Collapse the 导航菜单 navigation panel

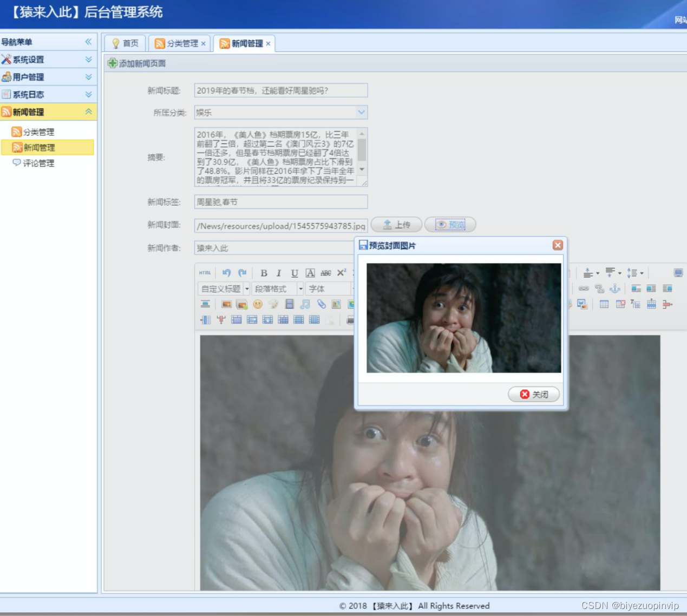click(x=88, y=42)
